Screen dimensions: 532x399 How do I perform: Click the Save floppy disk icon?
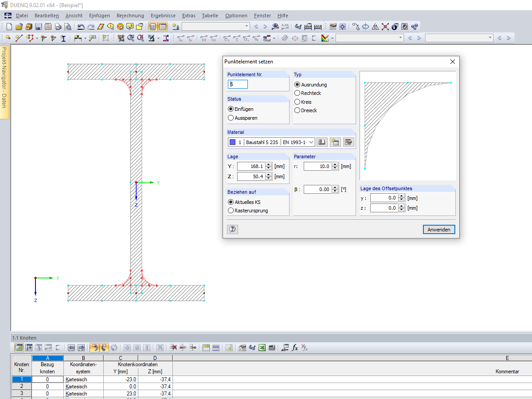coord(38,27)
